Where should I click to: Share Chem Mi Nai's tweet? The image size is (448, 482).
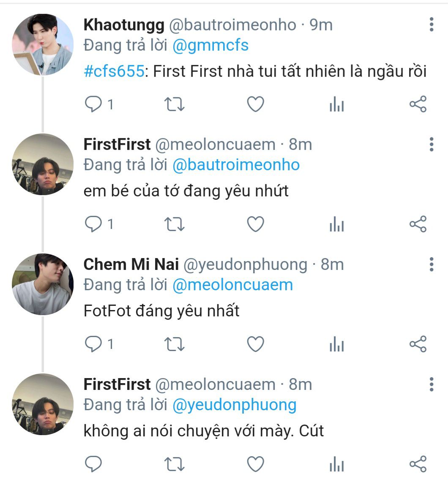(x=418, y=344)
